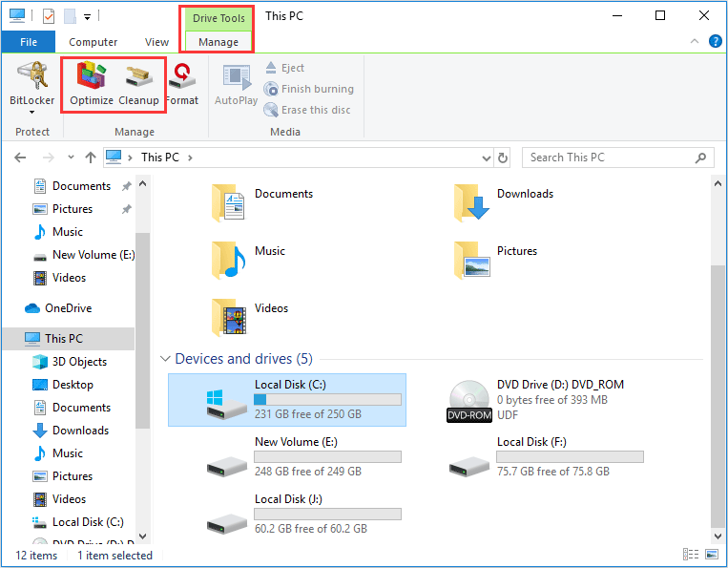This screenshot has width=728, height=568.
Task: Select the Local Disk (J:) drive
Action: coord(304,515)
